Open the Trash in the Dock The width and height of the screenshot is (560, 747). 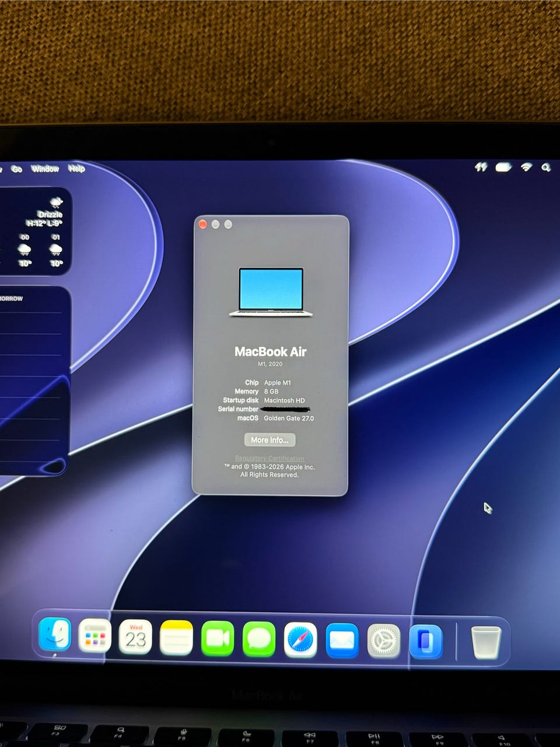click(486, 642)
